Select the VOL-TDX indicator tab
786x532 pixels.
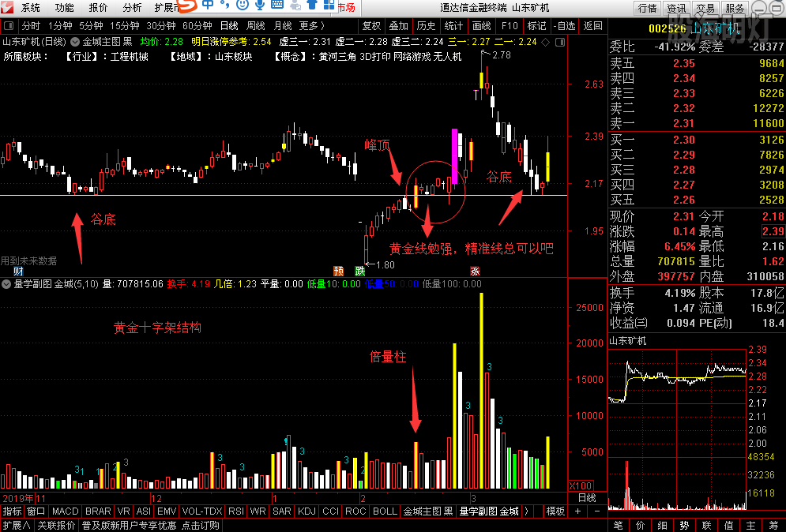coord(201,511)
